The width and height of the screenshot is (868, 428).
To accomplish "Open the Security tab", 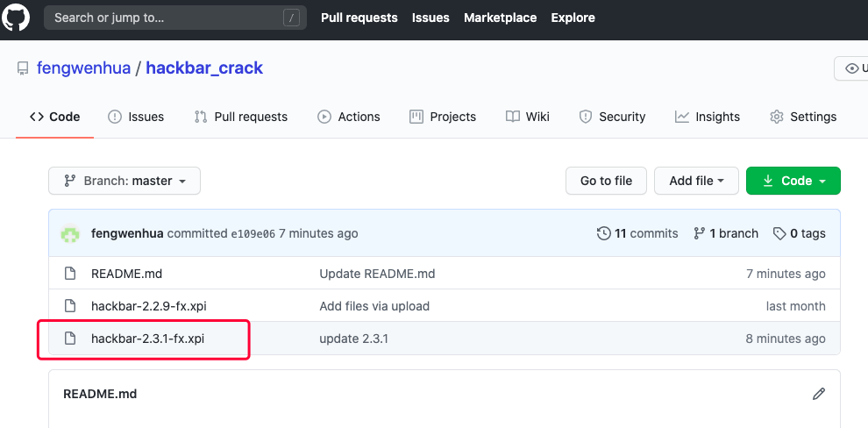I will pyautogui.click(x=612, y=117).
